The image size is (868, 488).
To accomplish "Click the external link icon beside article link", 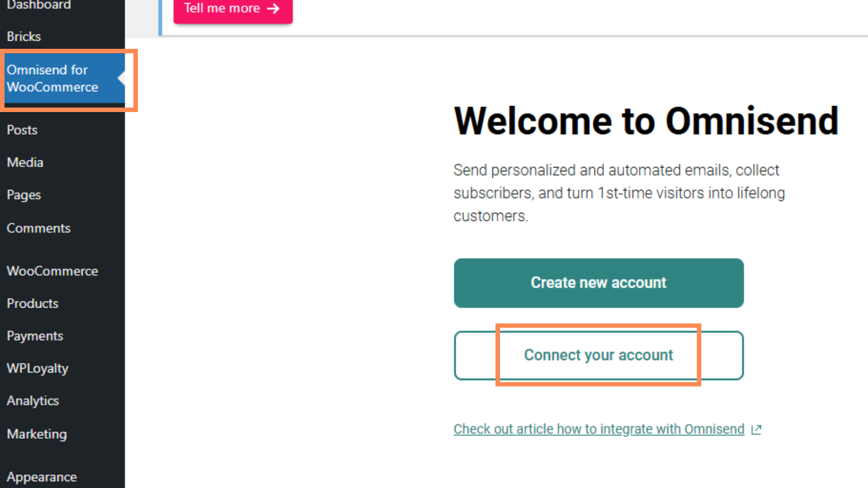I will (756, 429).
